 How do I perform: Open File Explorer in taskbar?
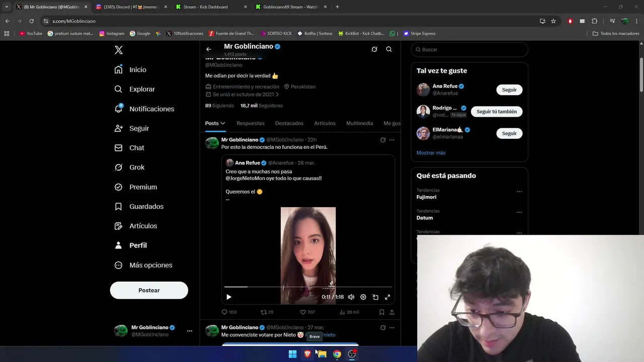322,354
